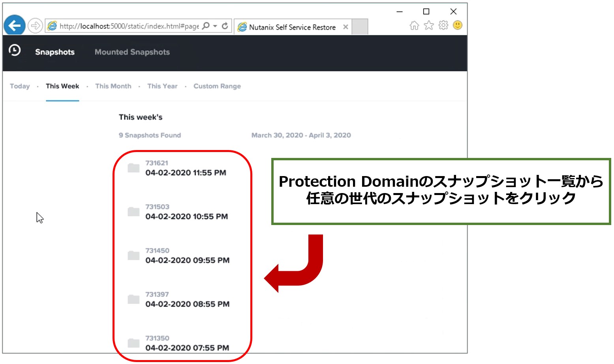Screen dimensions: 614x364
Task: Select the This Month filter tab
Action: tap(113, 86)
